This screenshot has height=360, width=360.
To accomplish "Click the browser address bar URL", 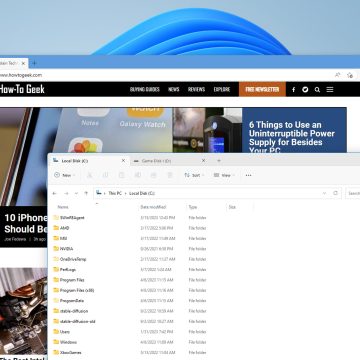I will (21, 75).
